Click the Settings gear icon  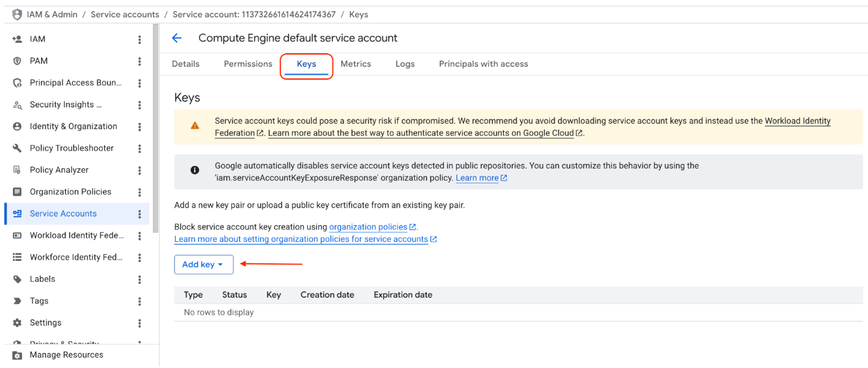point(17,323)
